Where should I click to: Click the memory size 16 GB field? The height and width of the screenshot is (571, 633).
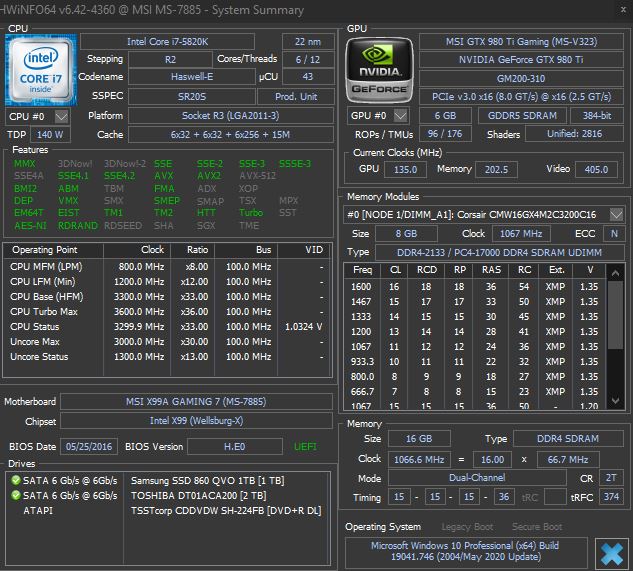419,439
